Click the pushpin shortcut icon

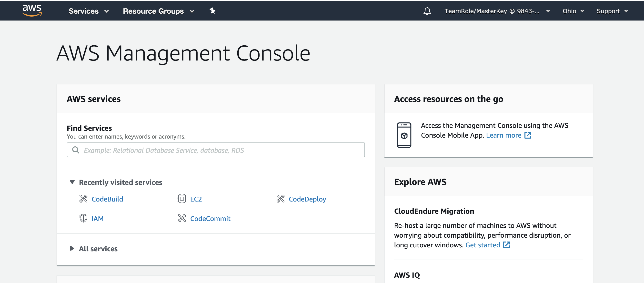tap(212, 11)
